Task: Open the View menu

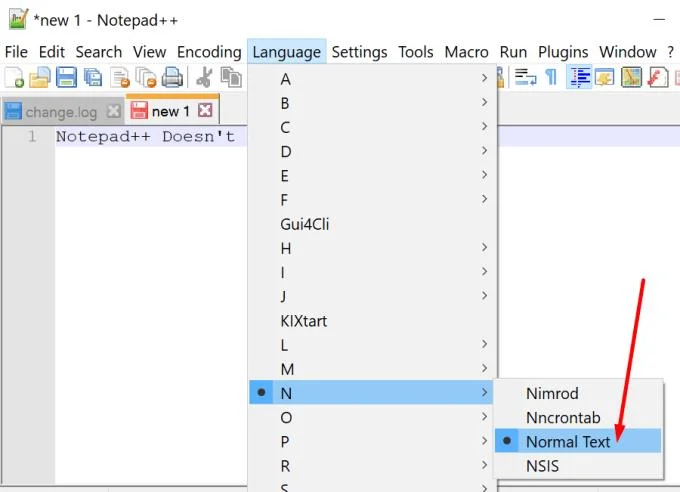Action: tap(150, 52)
